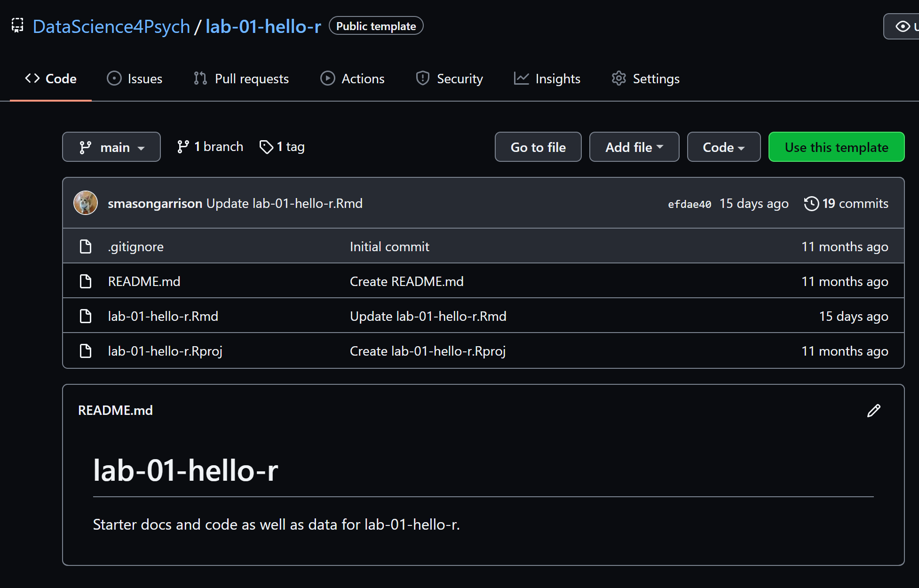Open the efdae40 commit hash link
The image size is (919, 588).
(x=689, y=204)
